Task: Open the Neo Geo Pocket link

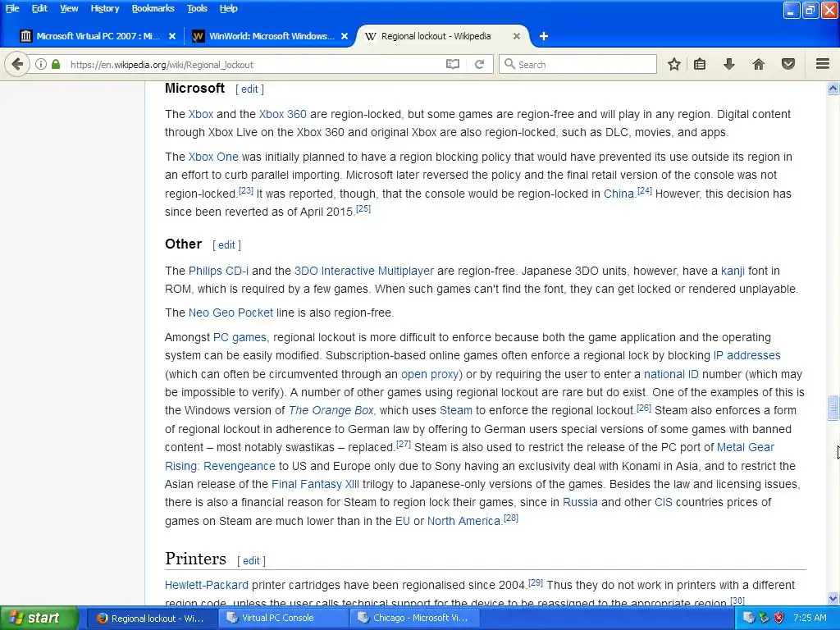Action: coord(231,313)
